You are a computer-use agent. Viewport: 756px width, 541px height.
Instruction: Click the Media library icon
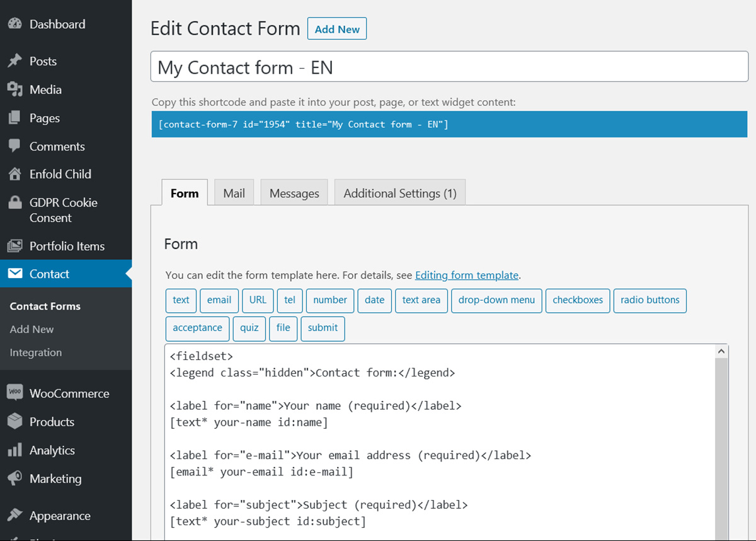coord(14,90)
